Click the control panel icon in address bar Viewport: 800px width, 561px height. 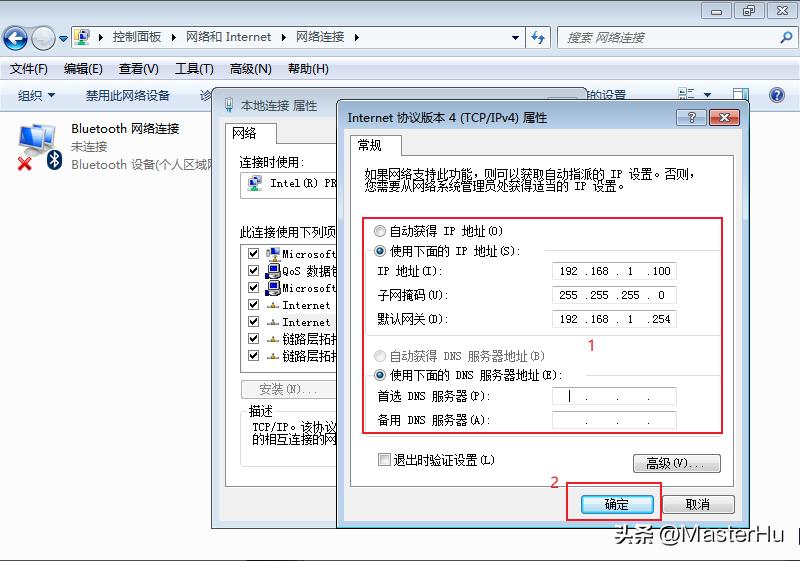pyautogui.click(x=82, y=37)
